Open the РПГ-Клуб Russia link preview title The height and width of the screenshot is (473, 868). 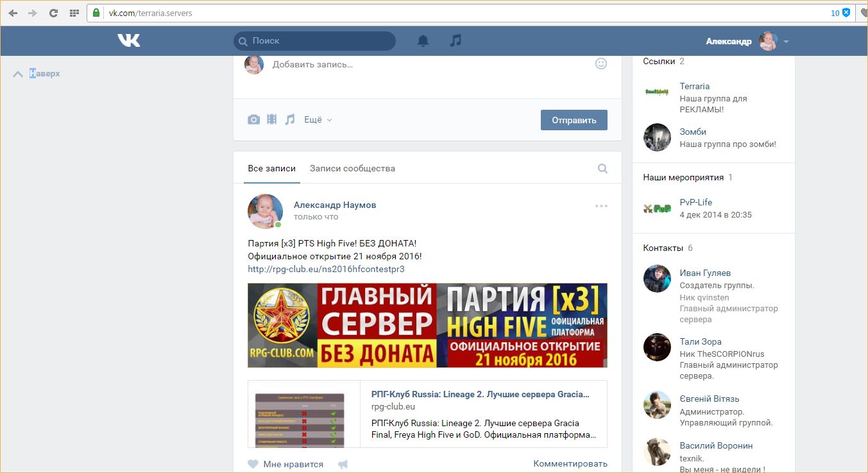pos(481,394)
